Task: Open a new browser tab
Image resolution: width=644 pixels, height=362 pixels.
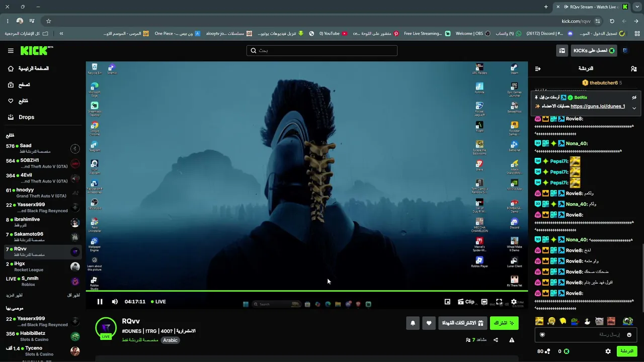Action: click(x=546, y=7)
